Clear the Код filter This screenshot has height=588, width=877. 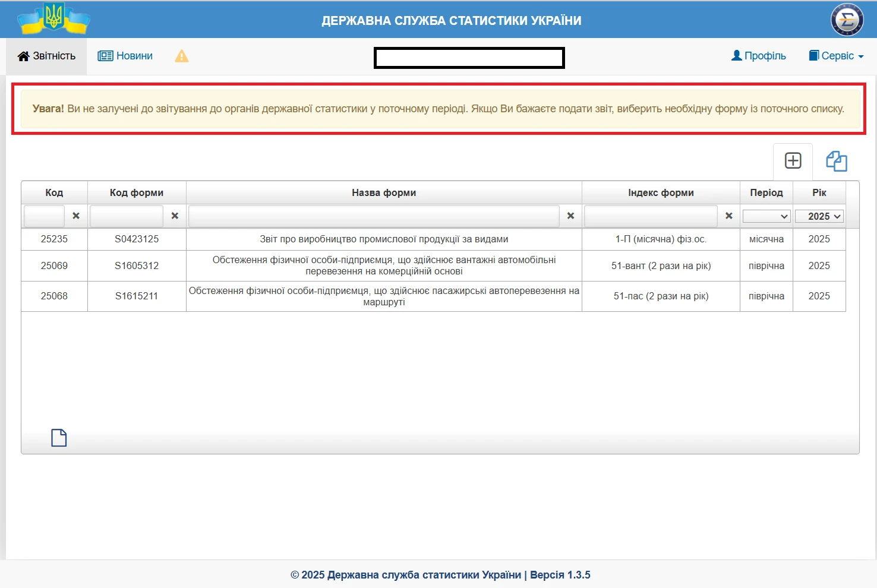[x=76, y=216]
